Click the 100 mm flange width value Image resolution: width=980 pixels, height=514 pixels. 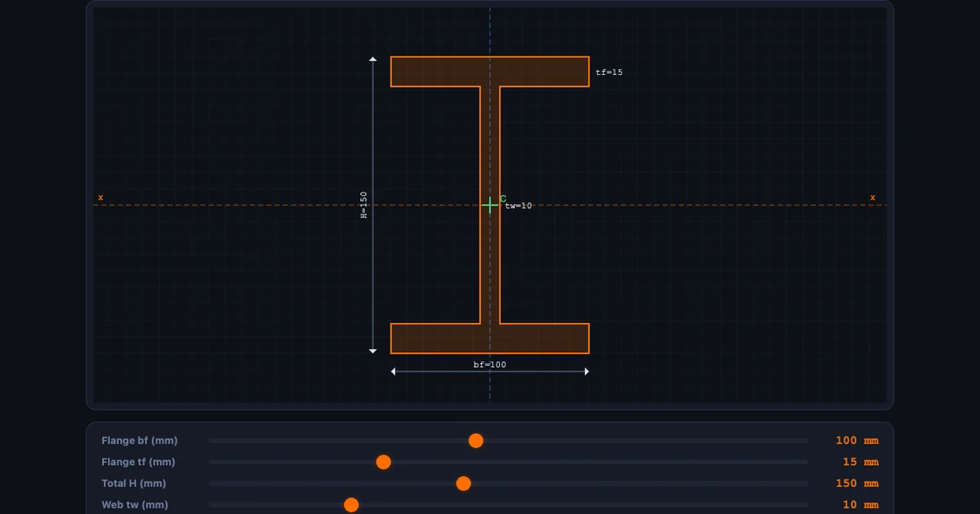(x=857, y=441)
